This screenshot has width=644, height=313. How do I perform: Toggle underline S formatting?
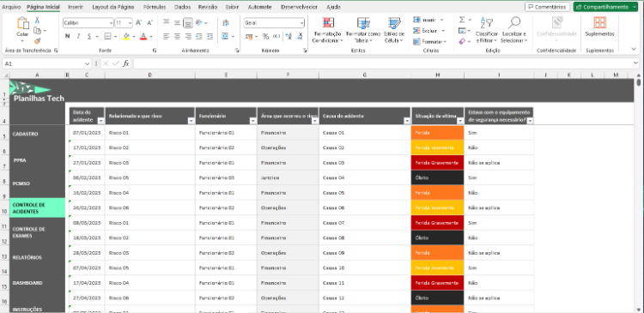pos(89,37)
